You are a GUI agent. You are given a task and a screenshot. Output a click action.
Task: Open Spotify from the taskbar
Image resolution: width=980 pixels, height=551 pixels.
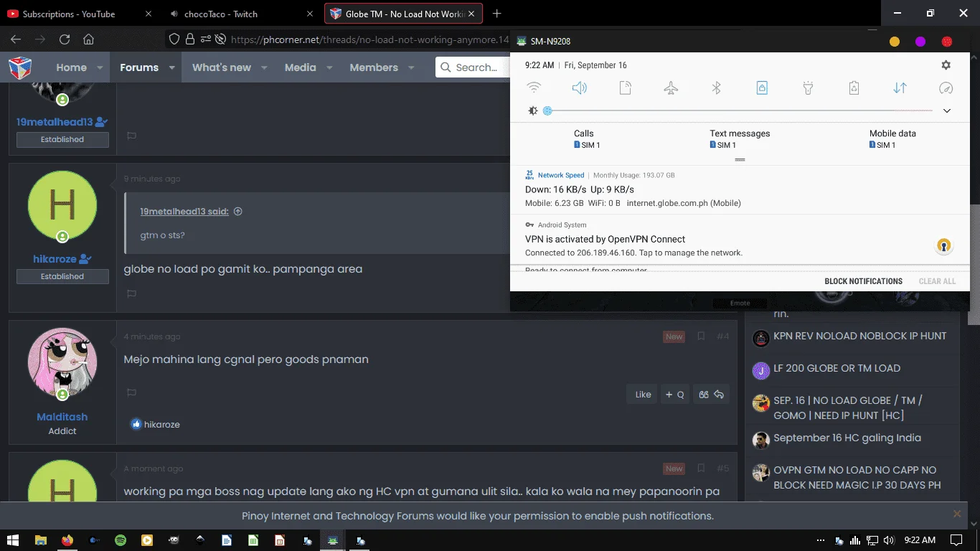click(x=121, y=540)
